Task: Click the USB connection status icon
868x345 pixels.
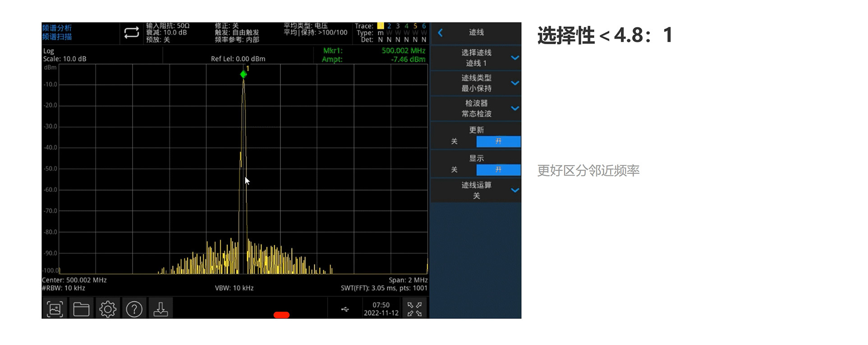Action: pyautogui.click(x=345, y=309)
